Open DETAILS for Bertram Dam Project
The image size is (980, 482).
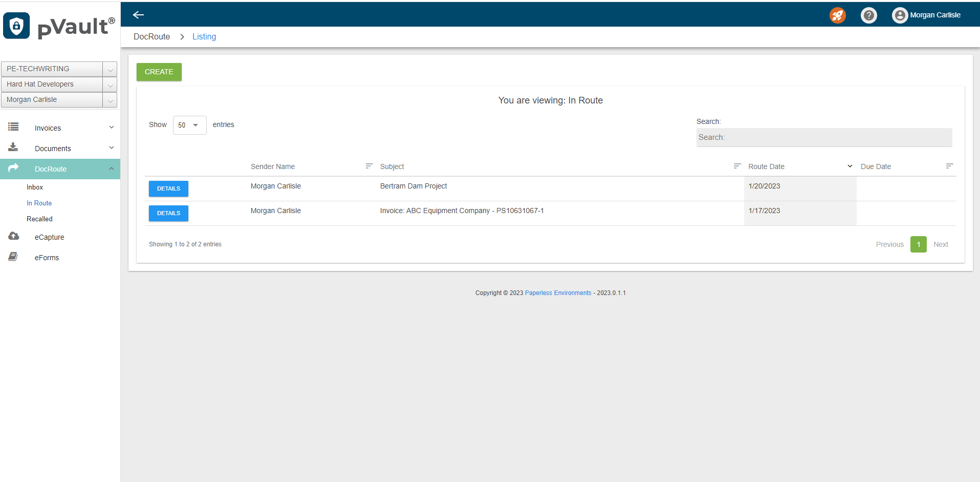point(168,188)
